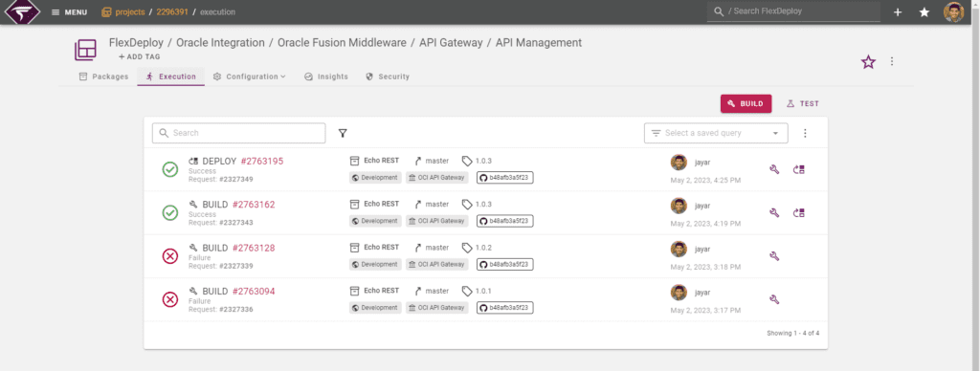This screenshot has width=980, height=371.
Task: Open the Select a saved query dropdown
Action: (x=716, y=133)
